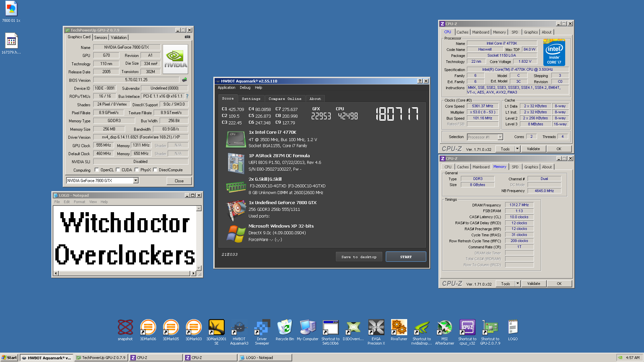Open the Format menu in Notepad
This screenshot has width=644, height=362.
point(79,202)
